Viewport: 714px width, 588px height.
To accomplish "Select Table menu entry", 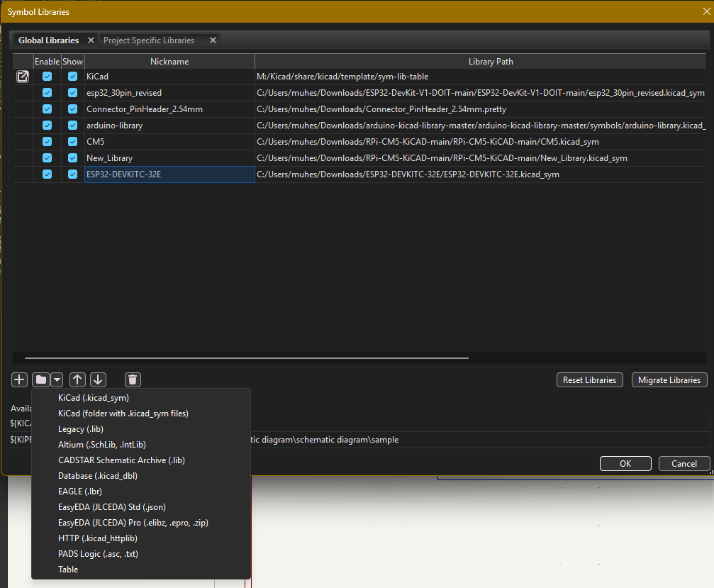I will pyautogui.click(x=141, y=570).
